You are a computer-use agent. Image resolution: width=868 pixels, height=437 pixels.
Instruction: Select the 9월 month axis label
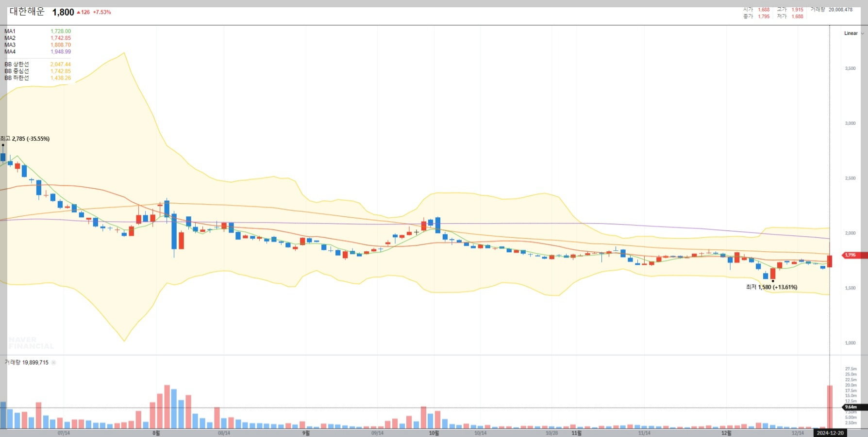click(x=306, y=433)
